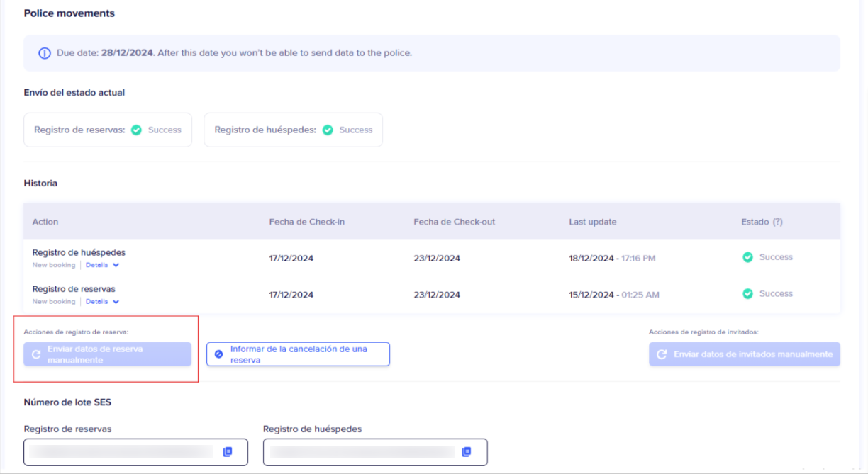This screenshot has height=474, width=868.
Task: Click the Success check icon in the Registro de reservas history row
Action: (x=747, y=293)
